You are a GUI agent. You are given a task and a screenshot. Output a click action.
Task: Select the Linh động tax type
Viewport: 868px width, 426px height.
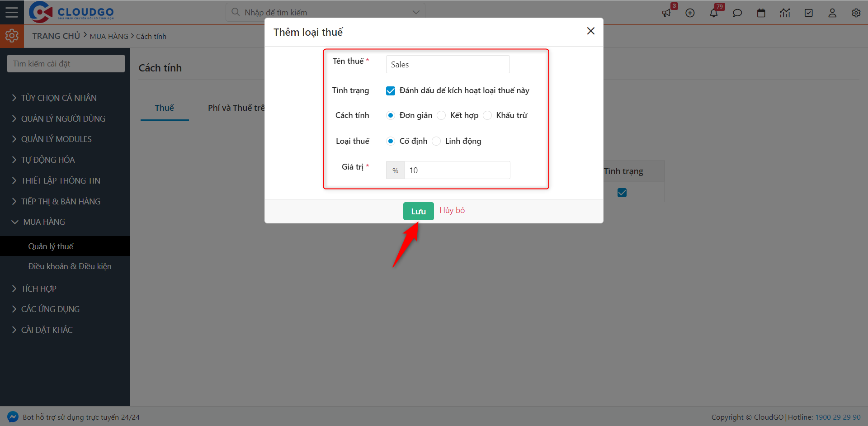(437, 141)
